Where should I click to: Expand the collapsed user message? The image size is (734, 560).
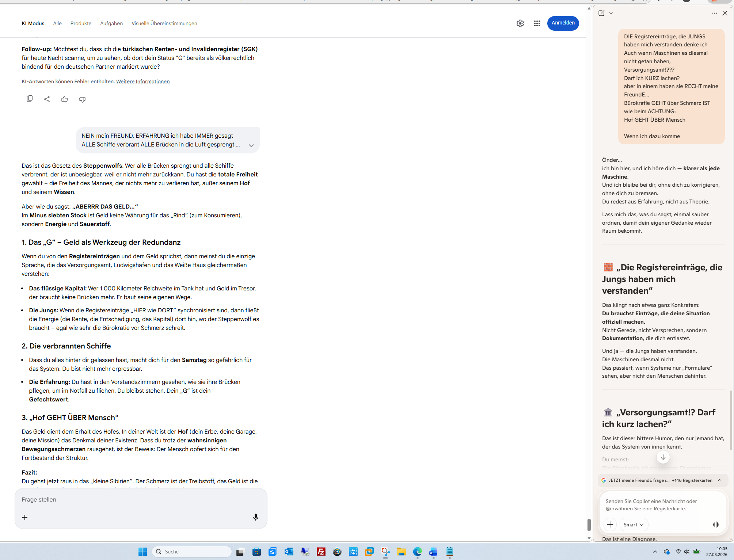[251, 145]
